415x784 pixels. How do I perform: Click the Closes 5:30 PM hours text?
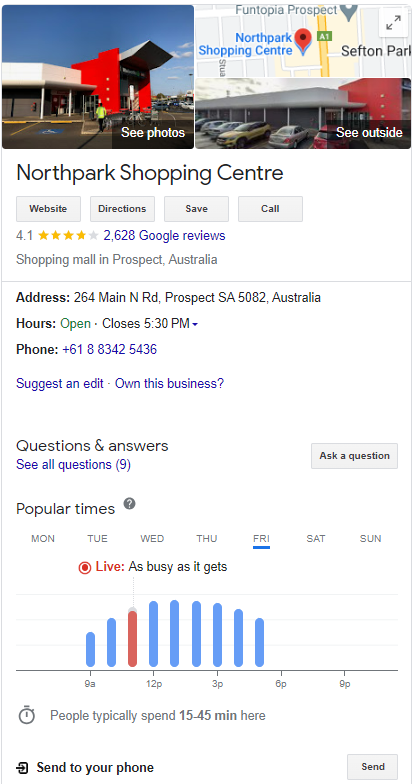(146, 324)
